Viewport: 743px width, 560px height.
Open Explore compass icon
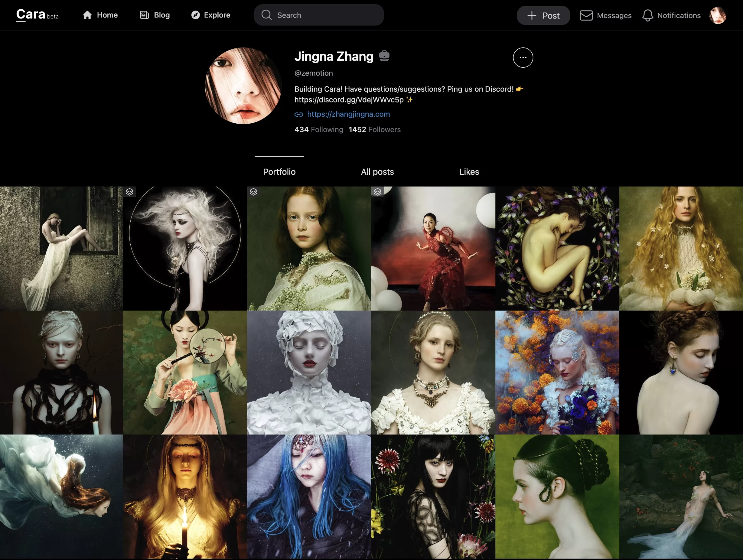pyautogui.click(x=196, y=15)
